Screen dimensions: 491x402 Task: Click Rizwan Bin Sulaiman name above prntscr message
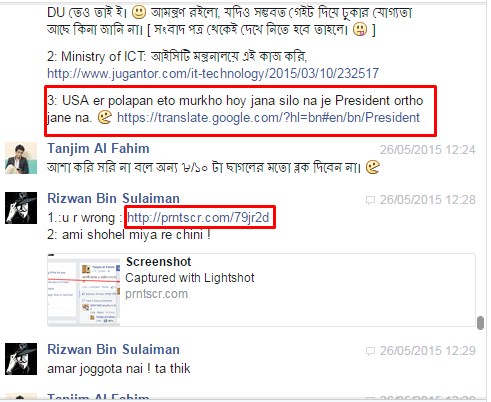click(113, 198)
